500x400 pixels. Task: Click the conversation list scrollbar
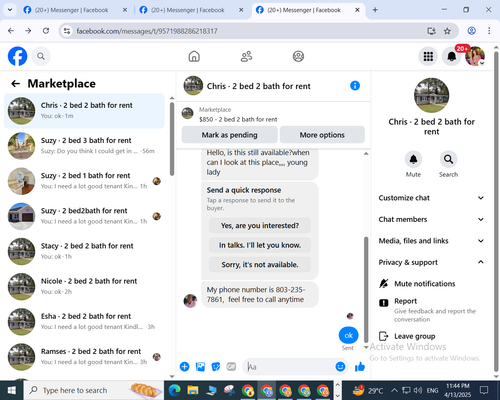(172, 139)
